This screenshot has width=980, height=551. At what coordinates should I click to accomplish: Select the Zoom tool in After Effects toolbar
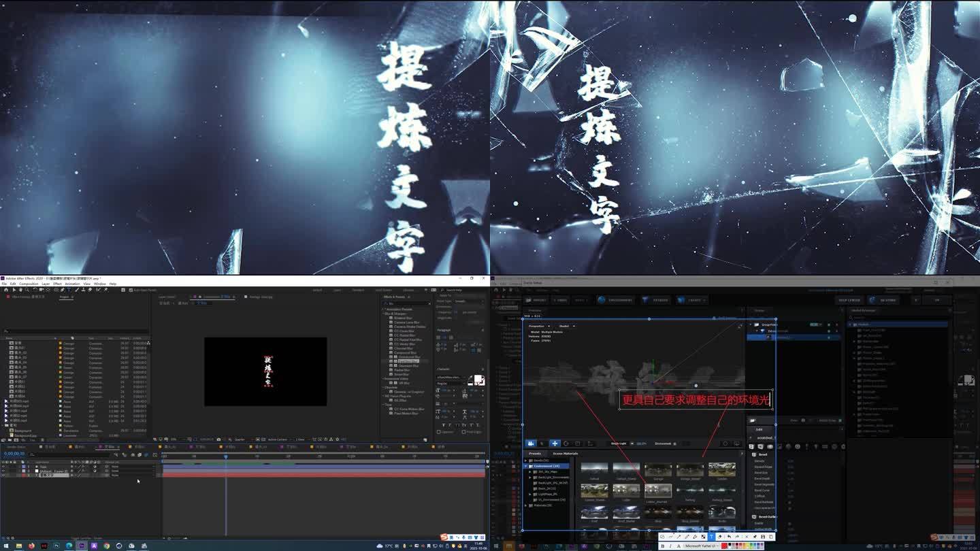tap(27, 290)
